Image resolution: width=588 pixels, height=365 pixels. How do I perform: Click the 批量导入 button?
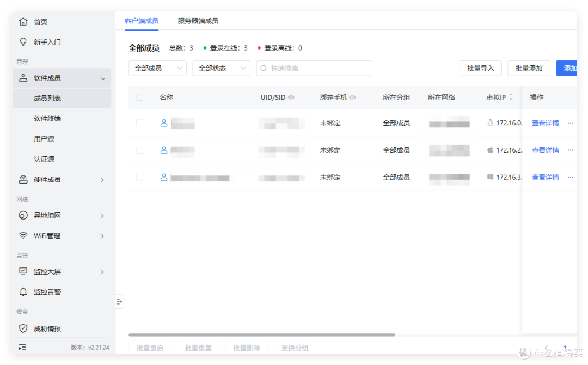[480, 68]
